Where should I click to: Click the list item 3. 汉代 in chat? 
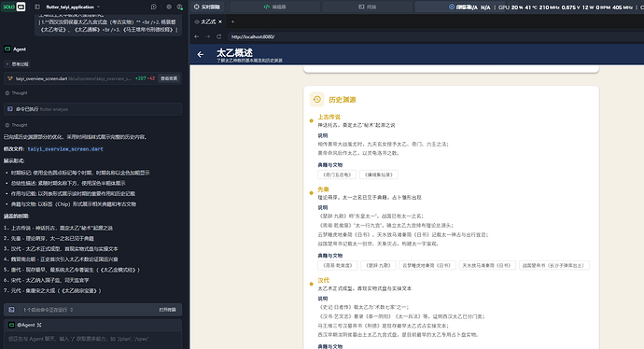point(61,249)
